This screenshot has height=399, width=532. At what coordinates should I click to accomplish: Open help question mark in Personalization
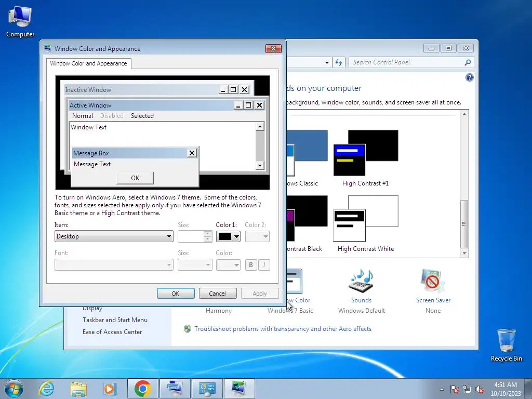[x=469, y=77]
